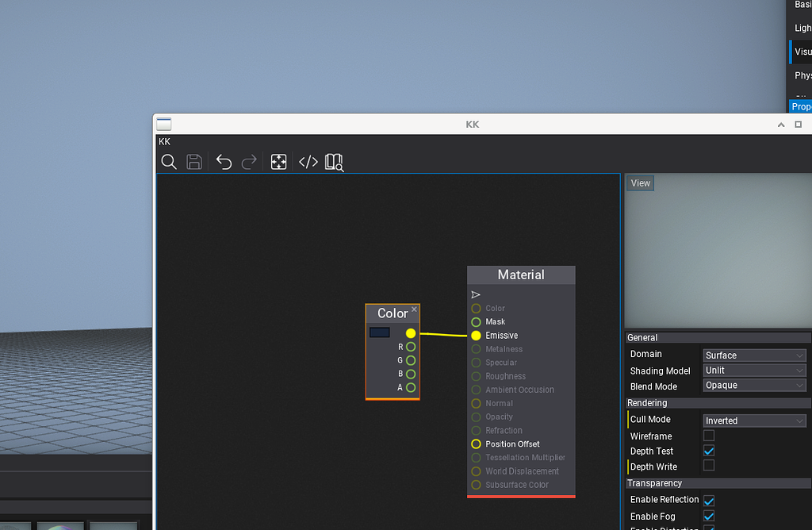Select the Search tool in the toolbar

[x=169, y=161]
